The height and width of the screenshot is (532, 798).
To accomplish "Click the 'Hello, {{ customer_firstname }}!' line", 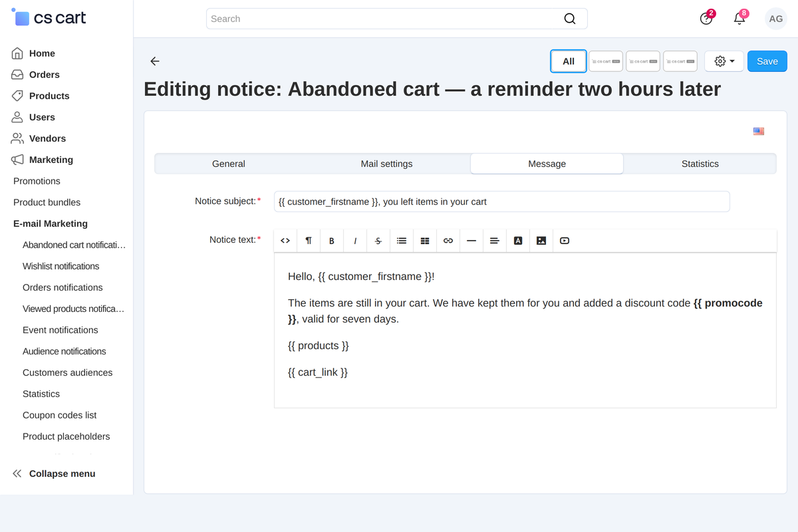I will click(x=361, y=277).
